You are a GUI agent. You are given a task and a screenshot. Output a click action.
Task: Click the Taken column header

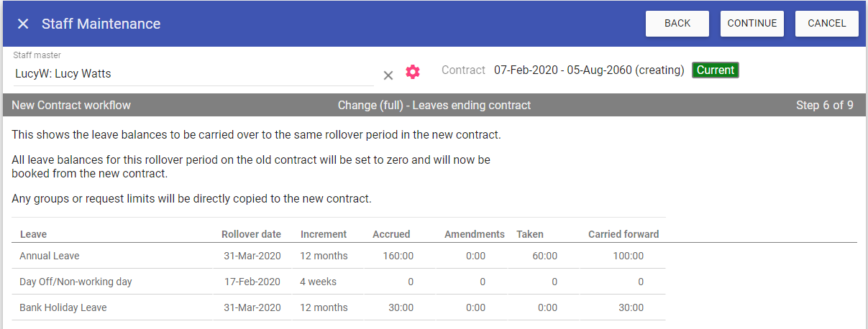pos(530,234)
